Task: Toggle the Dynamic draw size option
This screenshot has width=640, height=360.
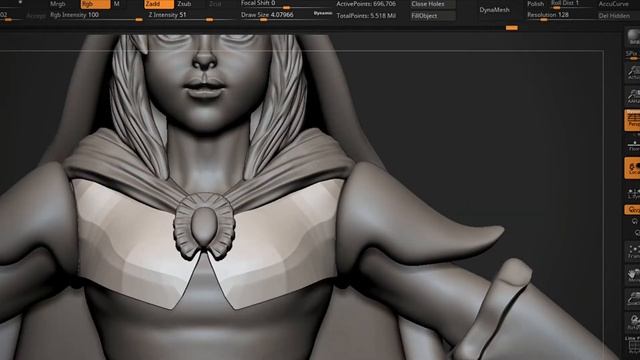Action: [x=322, y=13]
